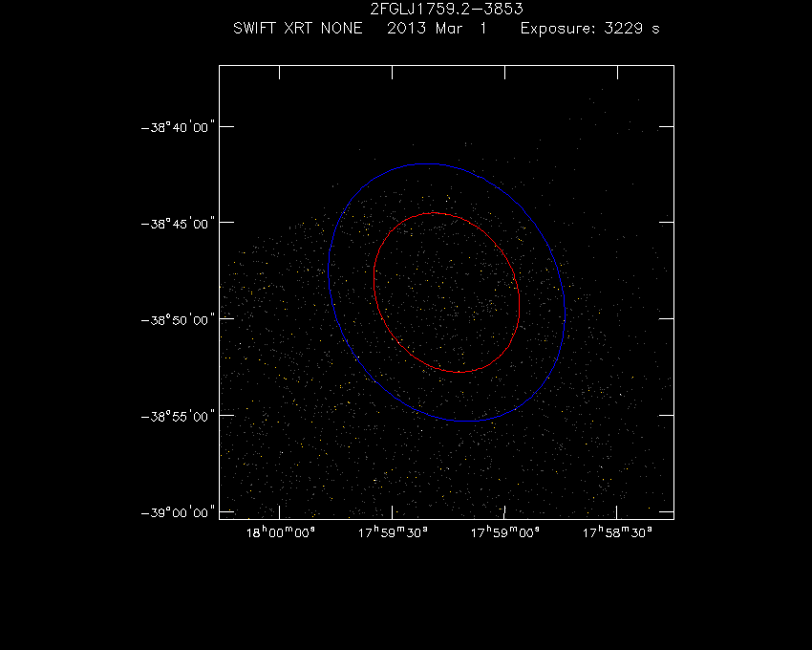The height and width of the screenshot is (650, 812).
Task: Click the declination label -39°00'00"
Action: pyautogui.click(x=178, y=512)
